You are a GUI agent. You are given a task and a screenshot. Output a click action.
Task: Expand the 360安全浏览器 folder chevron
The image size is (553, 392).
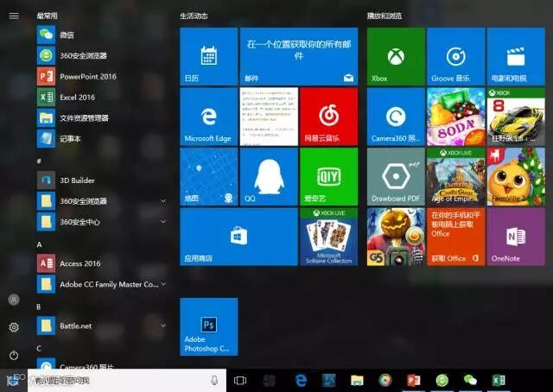(x=163, y=201)
